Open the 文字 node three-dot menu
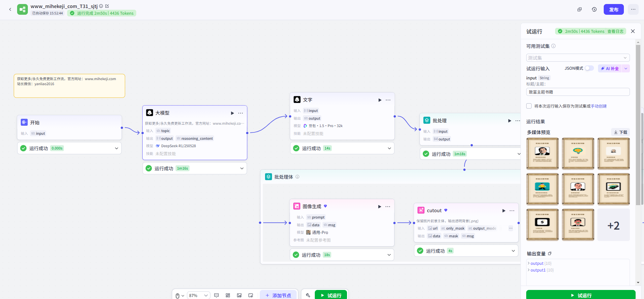 pos(388,100)
